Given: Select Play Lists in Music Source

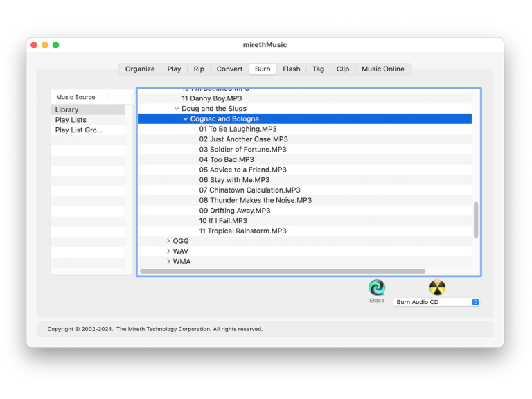Looking at the screenshot, I should pos(71,120).
